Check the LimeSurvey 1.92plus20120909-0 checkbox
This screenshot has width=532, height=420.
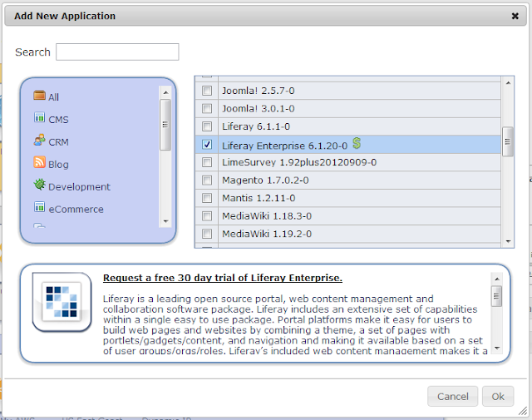pyautogui.click(x=207, y=162)
